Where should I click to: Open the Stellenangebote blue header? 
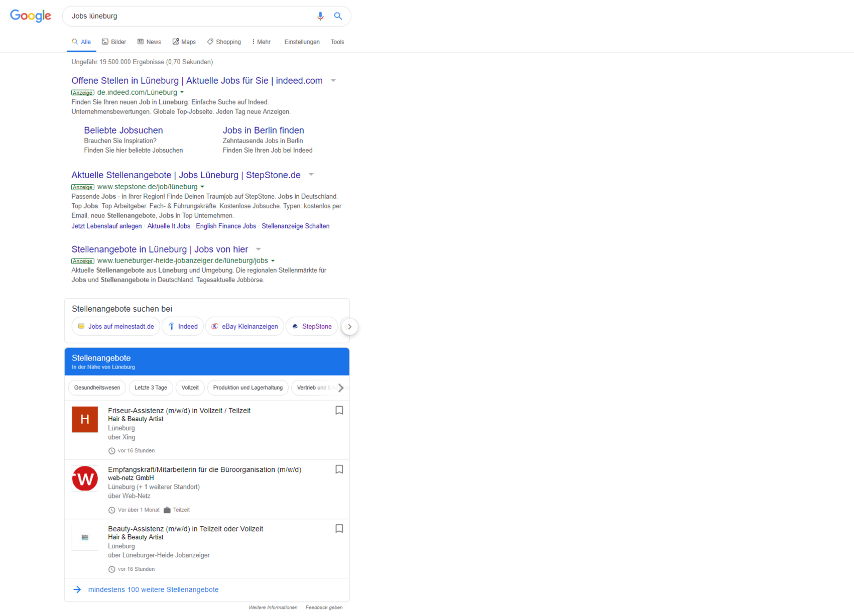(x=207, y=361)
